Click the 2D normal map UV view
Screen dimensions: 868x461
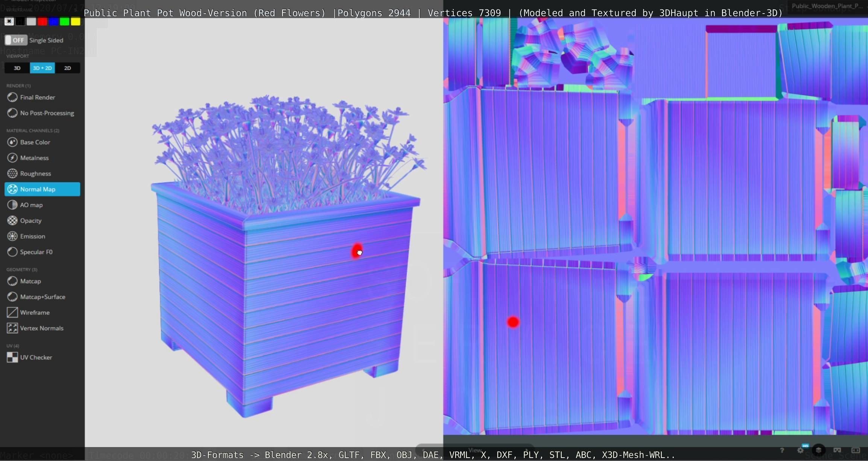(x=655, y=226)
